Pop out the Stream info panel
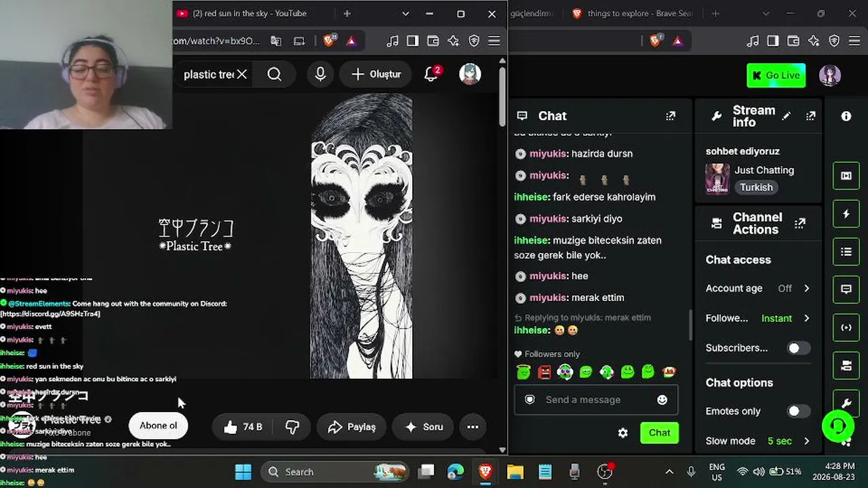 click(810, 116)
